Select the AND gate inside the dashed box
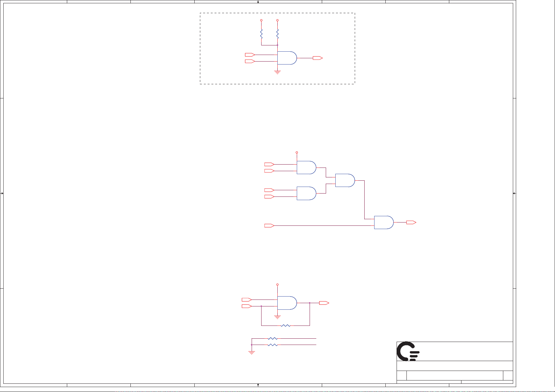555x392 pixels. point(287,58)
